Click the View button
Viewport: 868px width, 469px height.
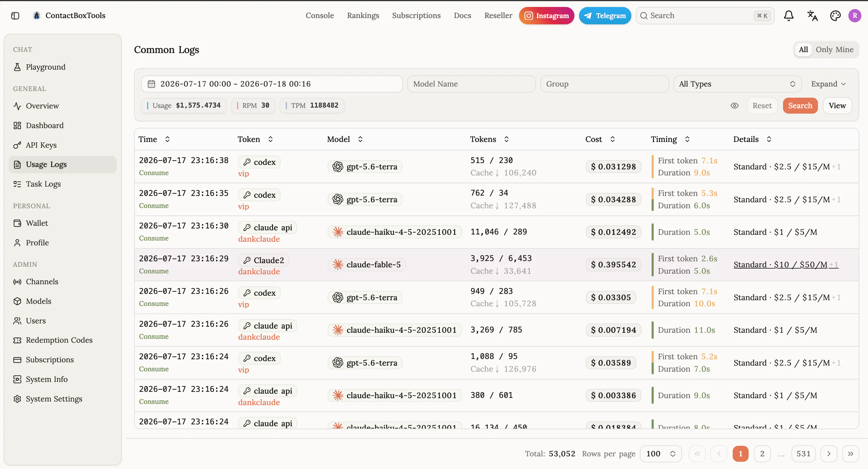(x=837, y=106)
